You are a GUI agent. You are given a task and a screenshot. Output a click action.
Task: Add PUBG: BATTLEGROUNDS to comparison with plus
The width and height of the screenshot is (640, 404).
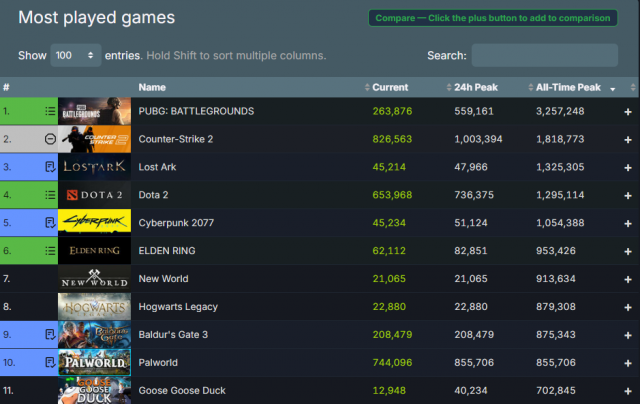tap(627, 111)
